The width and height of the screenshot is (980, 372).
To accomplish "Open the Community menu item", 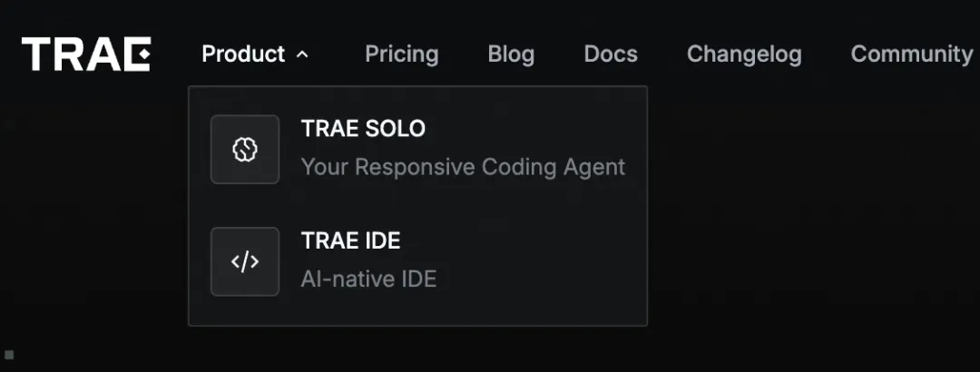I will [x=911, y=54].
